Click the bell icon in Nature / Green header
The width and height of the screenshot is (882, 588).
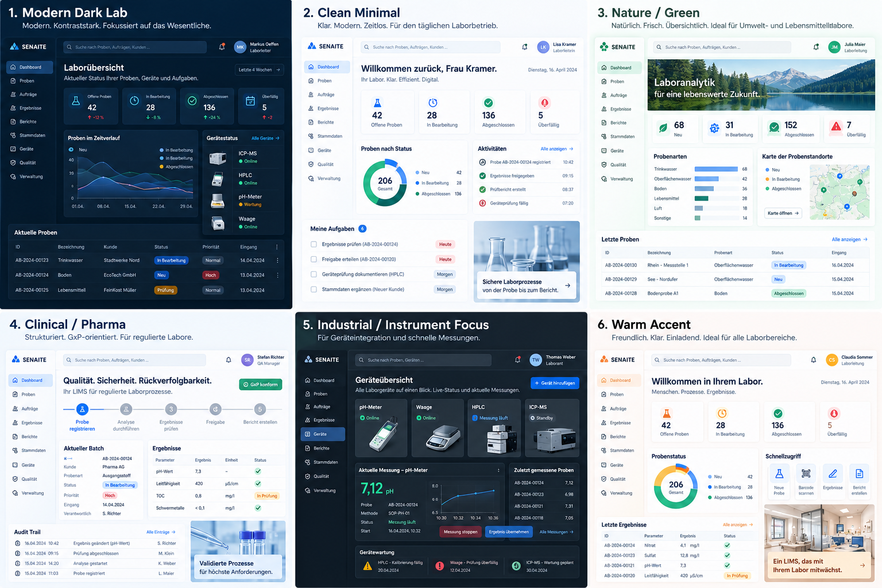(x=816, y=47)
